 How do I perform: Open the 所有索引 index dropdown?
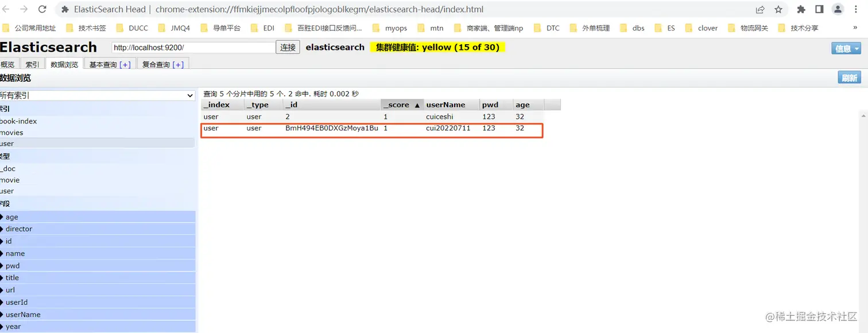tap(98, 95)
